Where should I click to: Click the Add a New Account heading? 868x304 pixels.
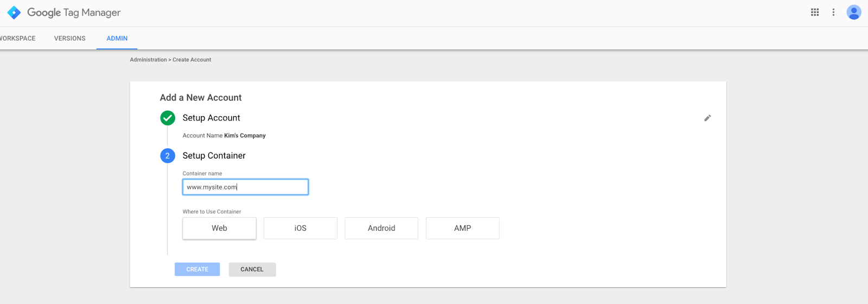pyautogui.click(x=201, y=98)
